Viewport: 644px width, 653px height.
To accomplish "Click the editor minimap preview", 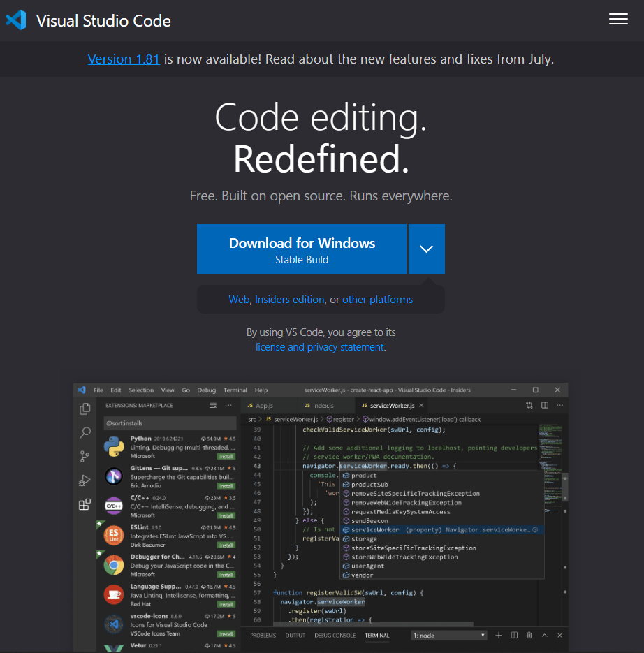I will [x=550, y=469].
